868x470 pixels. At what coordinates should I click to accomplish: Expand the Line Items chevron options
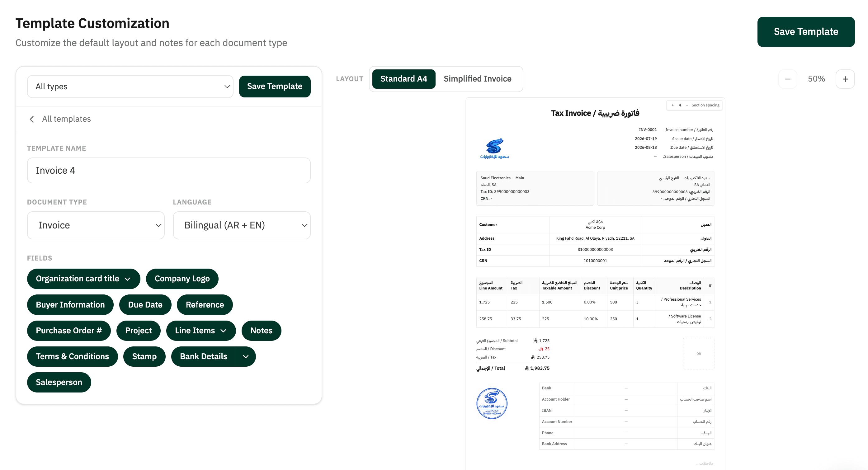click(x=224, y=331)
